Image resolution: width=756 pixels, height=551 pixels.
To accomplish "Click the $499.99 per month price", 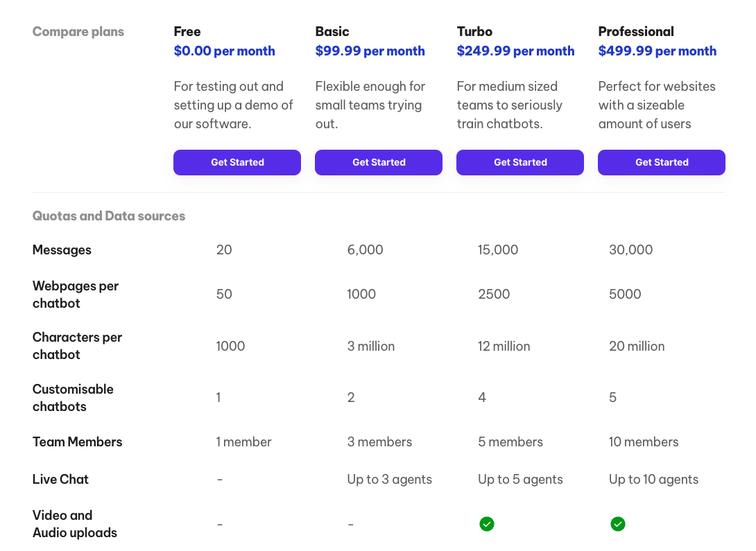I will pyautogui.click(x=657, y=51).
